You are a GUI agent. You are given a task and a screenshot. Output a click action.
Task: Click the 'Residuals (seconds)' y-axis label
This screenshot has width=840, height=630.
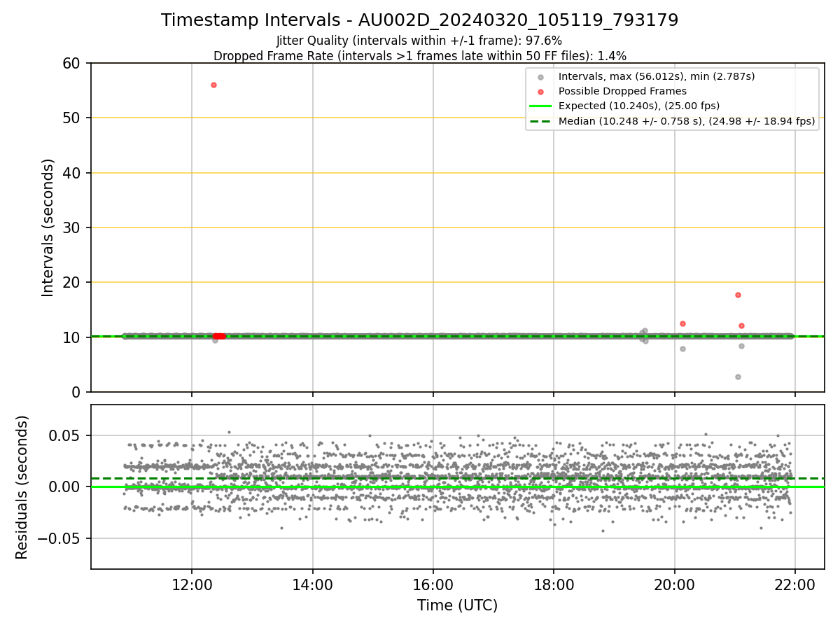(22, 486)
